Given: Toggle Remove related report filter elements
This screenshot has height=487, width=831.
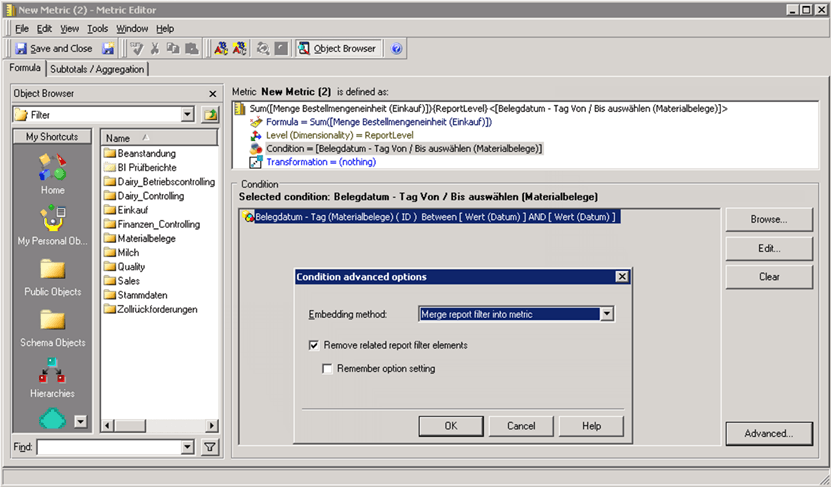Looking at the screenshot, I should [x=314, y=346].
